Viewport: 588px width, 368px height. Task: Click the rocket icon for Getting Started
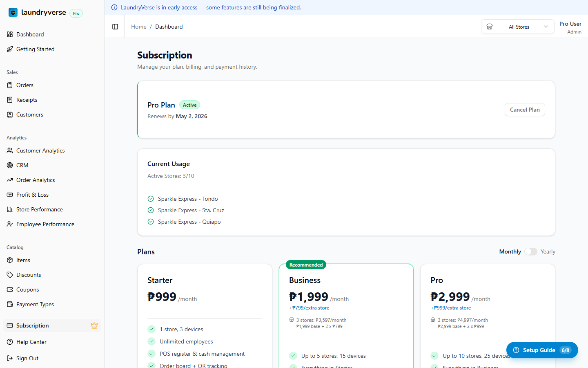[10, 49]
